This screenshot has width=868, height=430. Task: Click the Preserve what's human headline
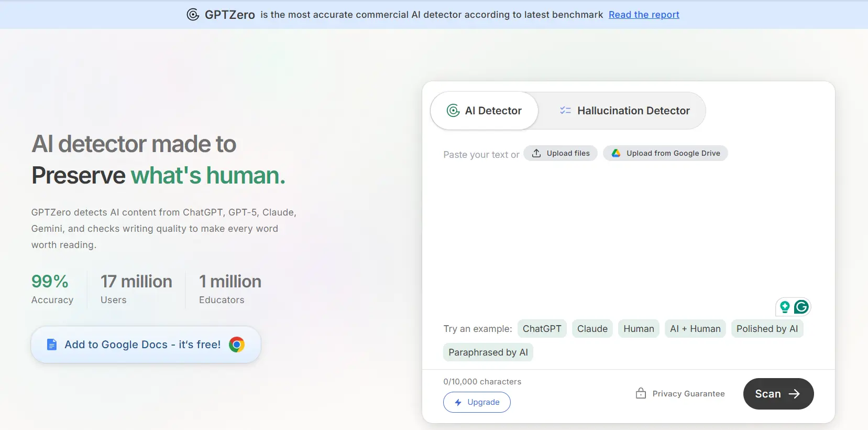pos(158,175)
